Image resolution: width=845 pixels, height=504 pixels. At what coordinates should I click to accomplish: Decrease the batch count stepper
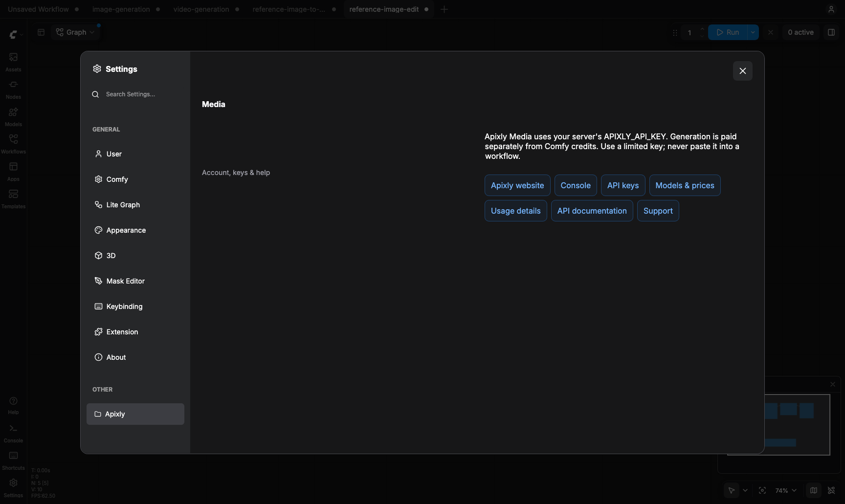[702, 36]
